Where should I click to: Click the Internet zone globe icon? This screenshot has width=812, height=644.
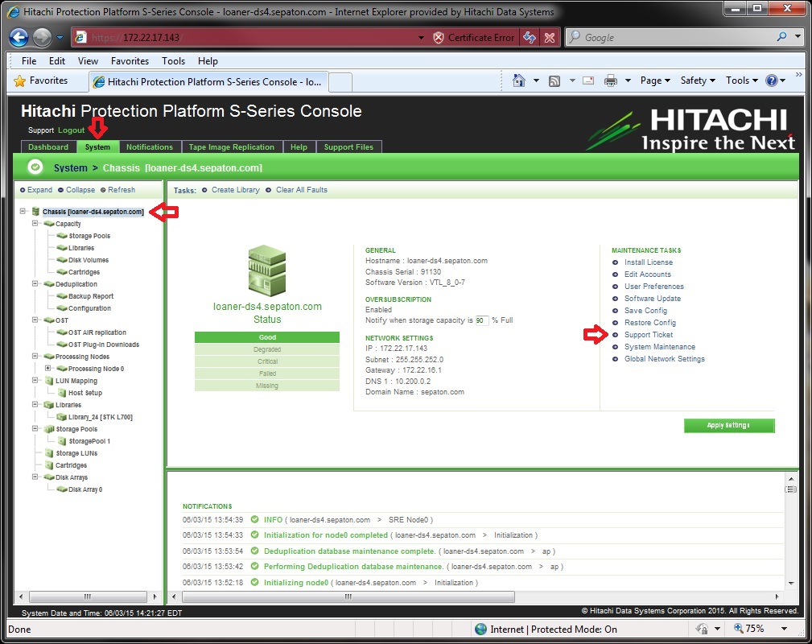click(x=480, y=629)
